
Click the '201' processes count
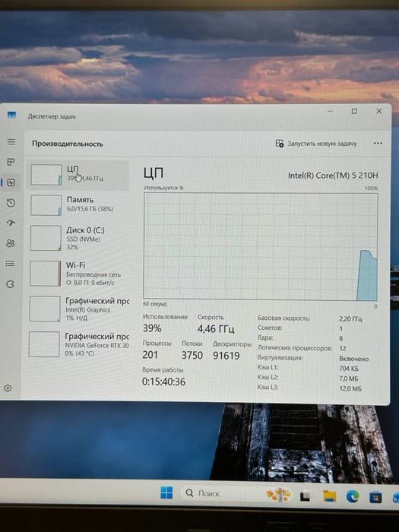coord(150,355)
